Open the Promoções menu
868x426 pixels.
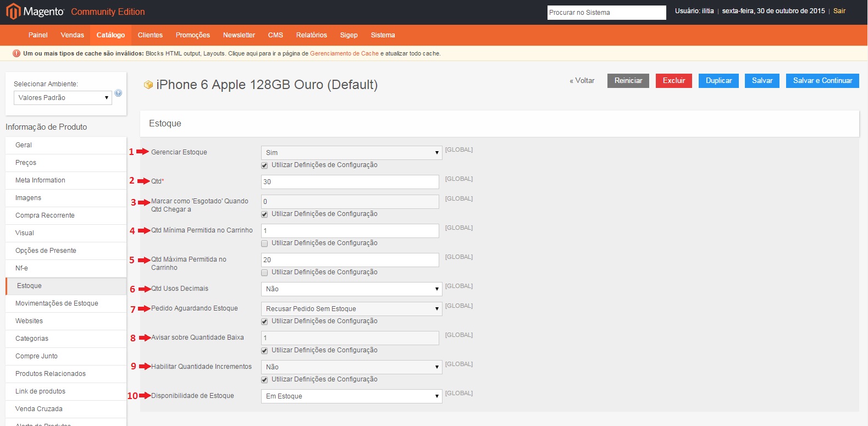pos(193,35)
